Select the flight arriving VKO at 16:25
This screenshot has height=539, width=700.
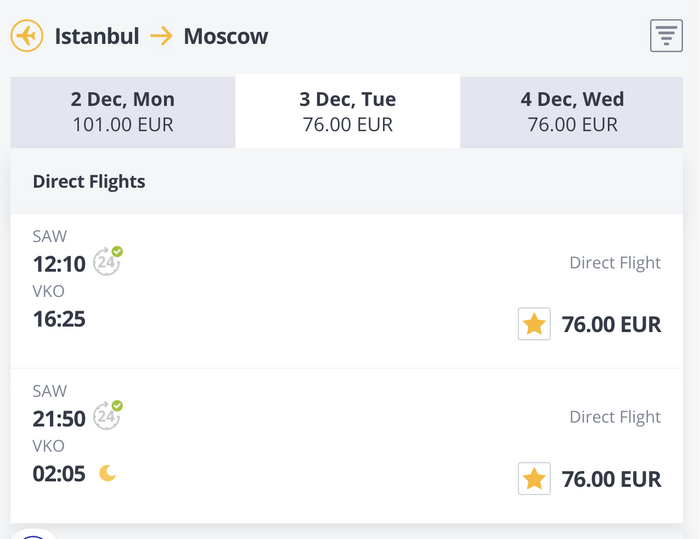[x=59, y=319]
